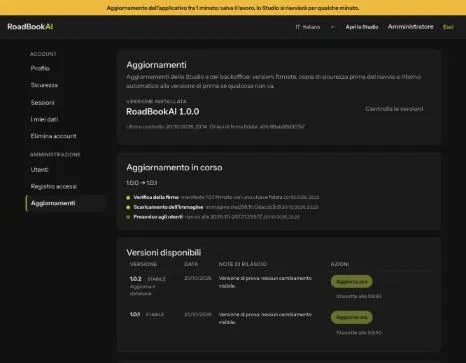Click Aggiorna ora for version 1.0.1
The height and width of the screenshot is (363, 466).
351,317
